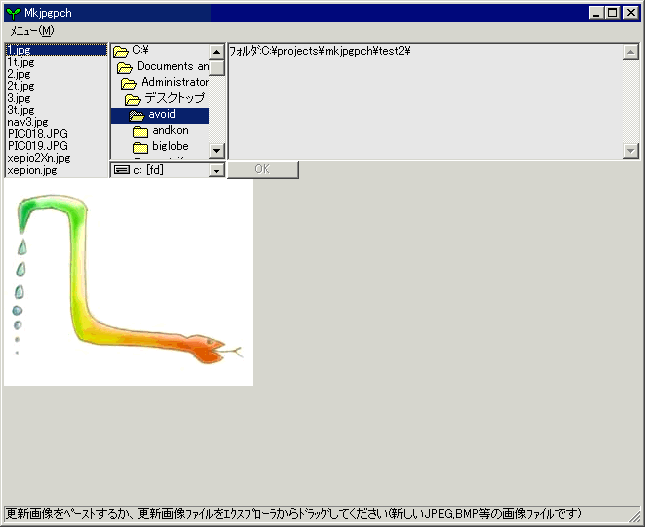Image resolution: width=645 pixels, height=527 pixels.
Task: Click the デスクトップ folder icon
Action: pyautogui.click(x=133, y=99)
